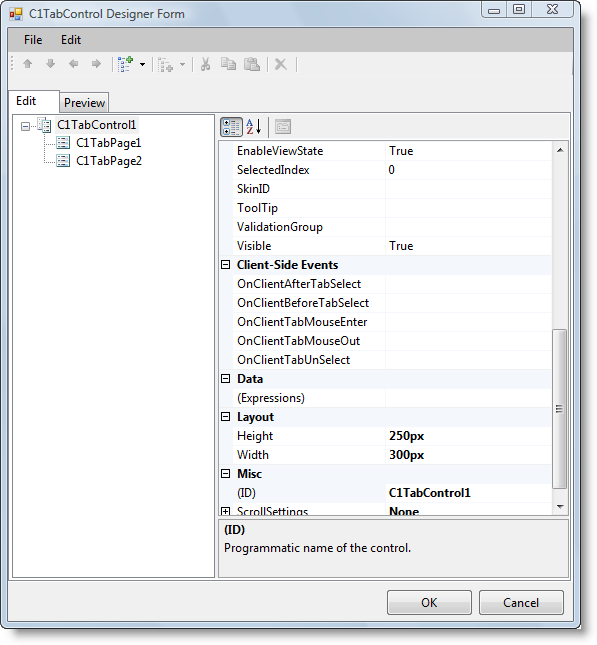Click the Visible value True
The width and height of the screenshot is (597, 645).
(401, 246)
